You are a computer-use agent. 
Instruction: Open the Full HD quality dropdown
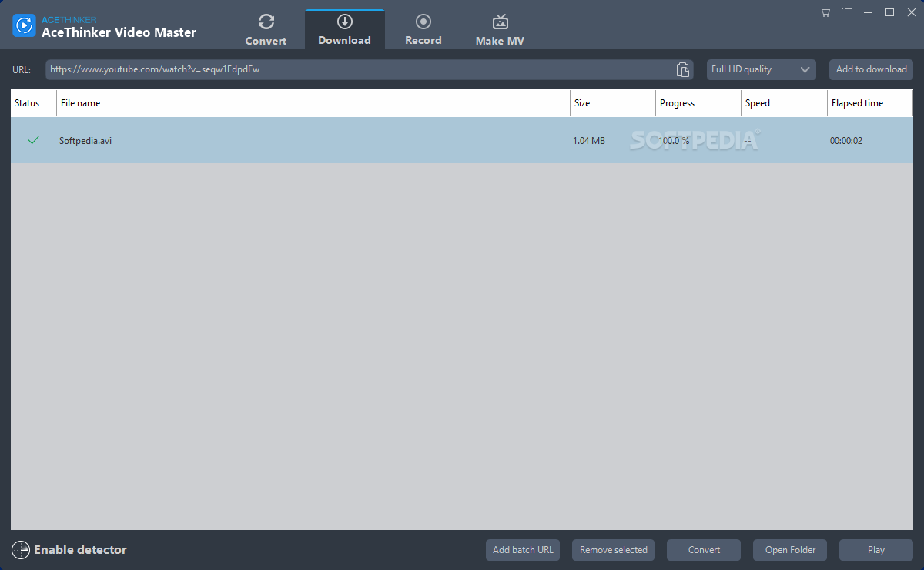(762, 69)
